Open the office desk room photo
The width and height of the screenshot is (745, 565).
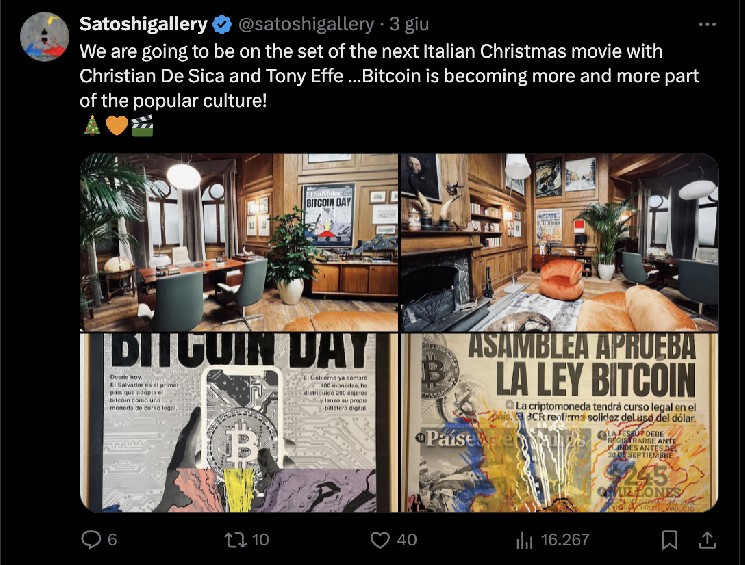(x=239, y=242)
